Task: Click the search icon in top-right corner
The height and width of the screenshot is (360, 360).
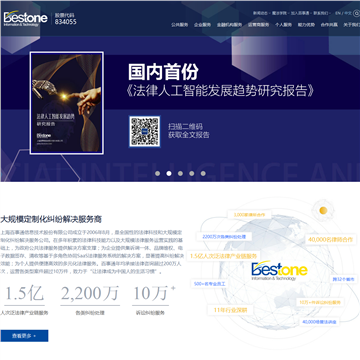Action: [x=357, y=13]
